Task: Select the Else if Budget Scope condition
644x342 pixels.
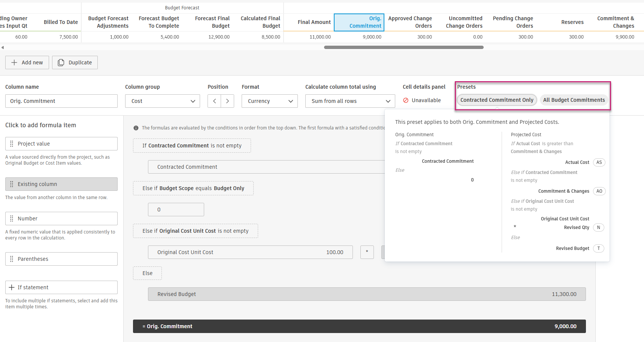Action: (x=193, y=188)
